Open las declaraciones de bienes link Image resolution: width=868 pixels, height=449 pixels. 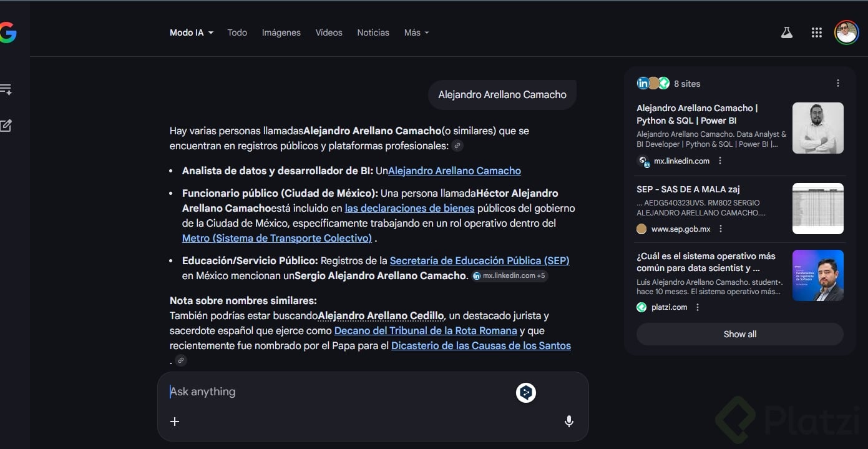[x=409, y=208]
